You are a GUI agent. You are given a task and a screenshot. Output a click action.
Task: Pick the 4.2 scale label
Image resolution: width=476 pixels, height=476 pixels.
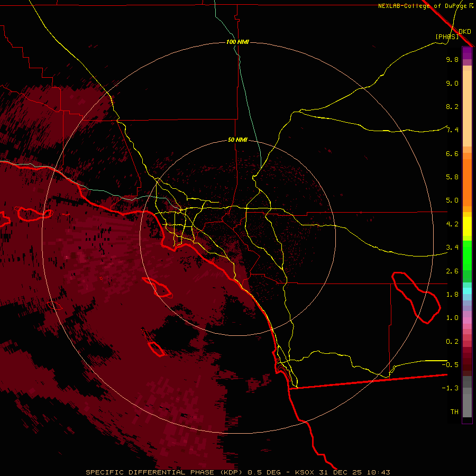tap(452, 224)
